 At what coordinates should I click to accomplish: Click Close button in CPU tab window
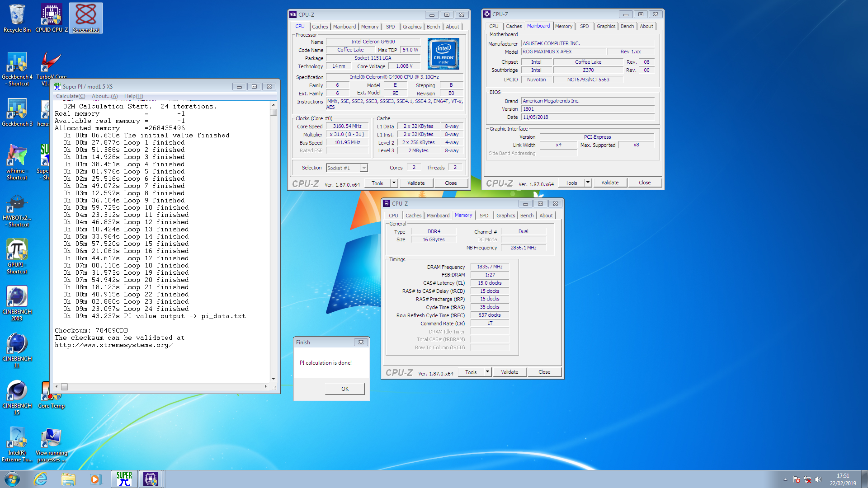(451, 183)
